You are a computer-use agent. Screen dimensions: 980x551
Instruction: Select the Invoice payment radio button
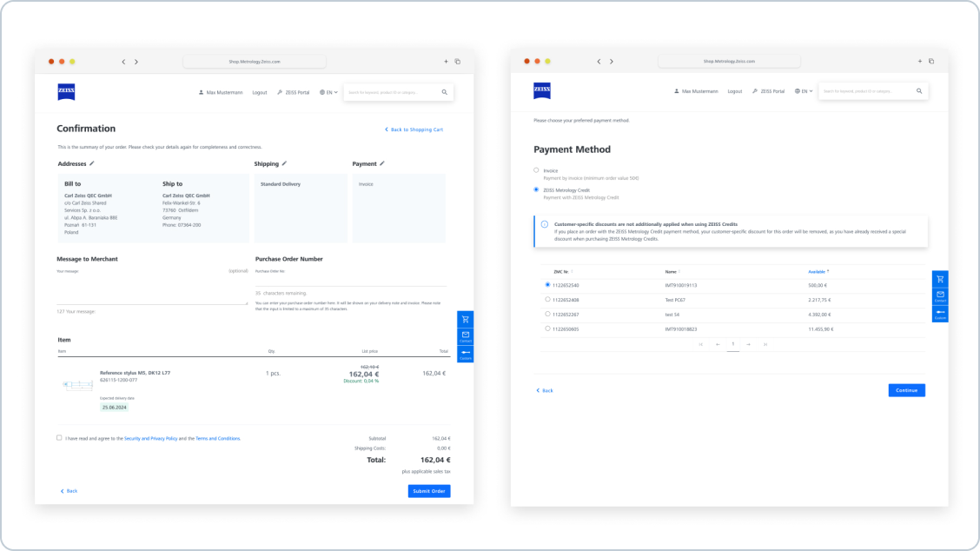(x=536, y=170)
